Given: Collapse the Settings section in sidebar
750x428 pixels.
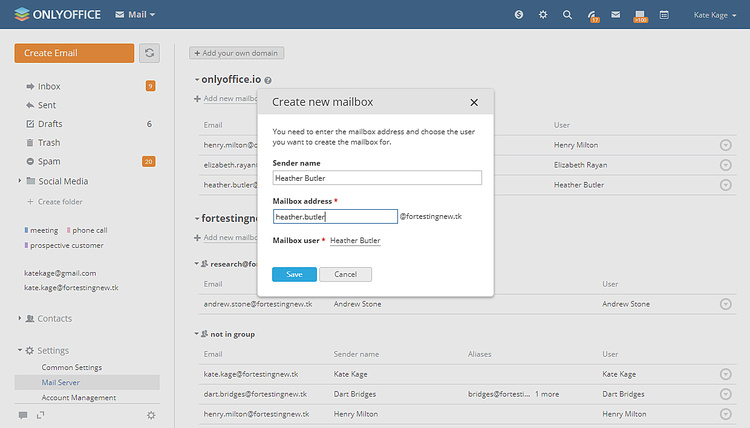Looking at the screenshot, I should [20, 350].
